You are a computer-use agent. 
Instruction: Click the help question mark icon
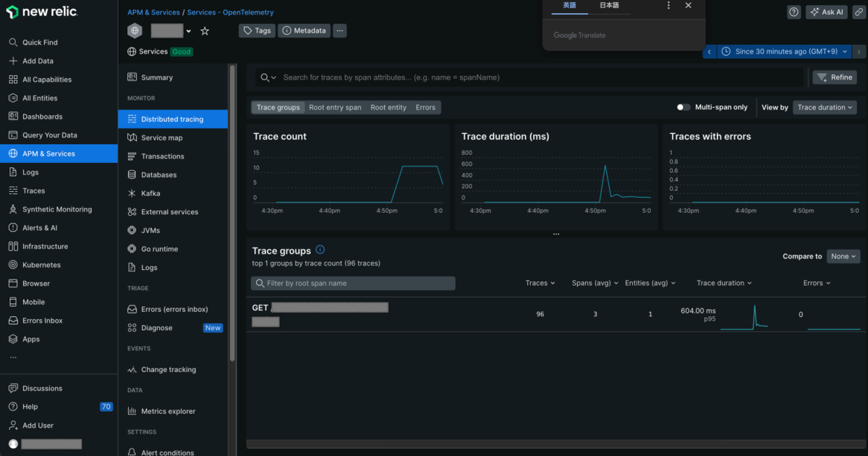pyautogui.click(x=793, y=12)
